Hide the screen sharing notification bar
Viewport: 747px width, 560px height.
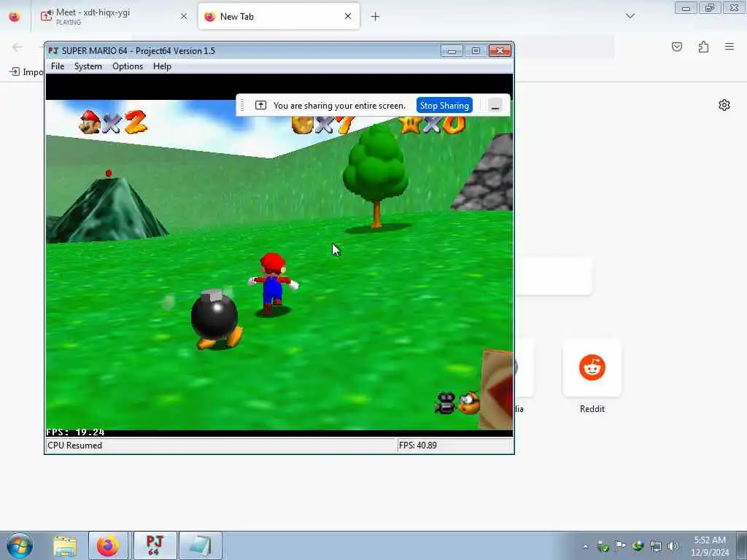(x=495, y=106)
